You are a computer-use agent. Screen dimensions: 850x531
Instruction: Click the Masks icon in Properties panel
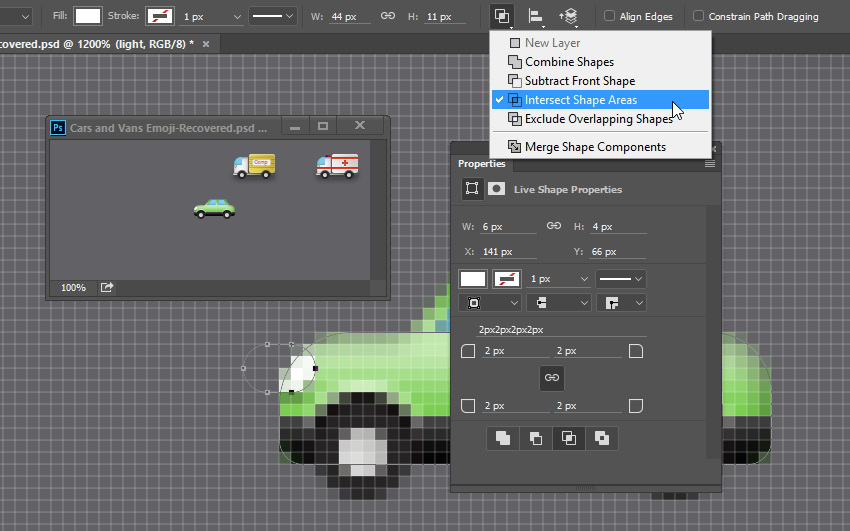coord(496,189)
